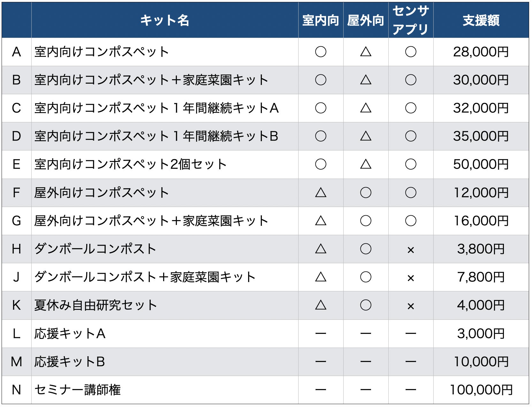Click the 支援額 column header

(x=481, y=20)
